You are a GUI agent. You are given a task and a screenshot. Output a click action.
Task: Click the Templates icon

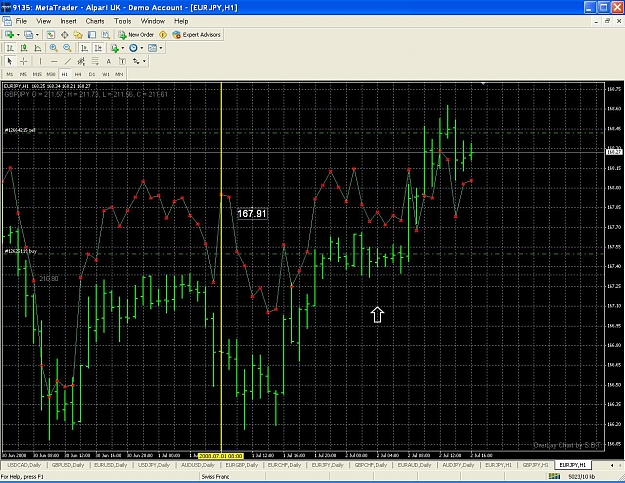[x=152, y=48]
